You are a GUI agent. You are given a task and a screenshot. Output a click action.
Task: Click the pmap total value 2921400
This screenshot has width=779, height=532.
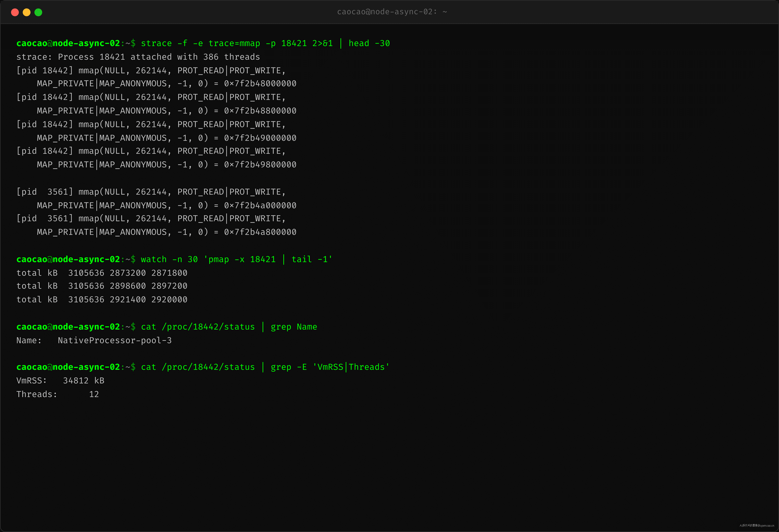tap(128, 300)
